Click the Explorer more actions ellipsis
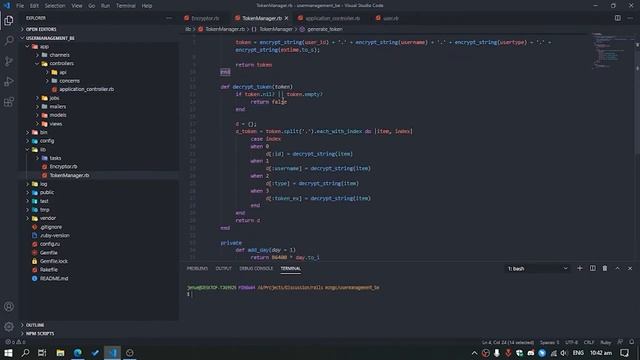The height and width of the screenshot is (360, 640). (169, 18)
